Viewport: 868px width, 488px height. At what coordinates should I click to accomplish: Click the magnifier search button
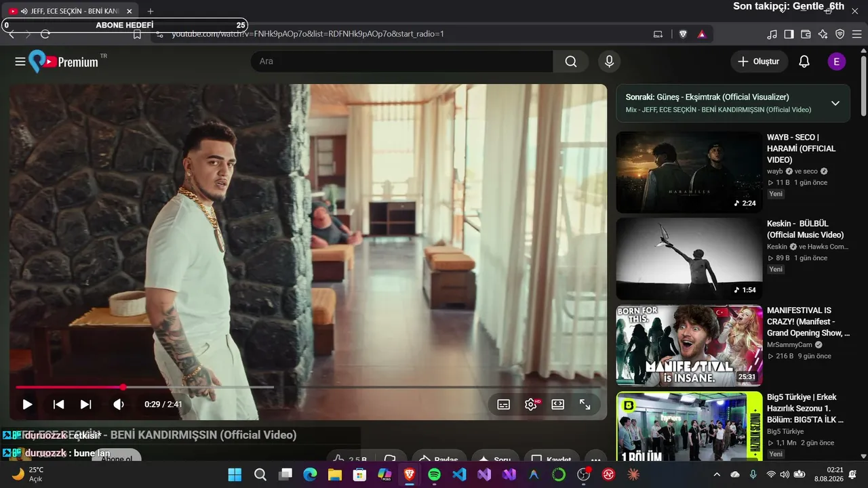[x=571, y=62]
